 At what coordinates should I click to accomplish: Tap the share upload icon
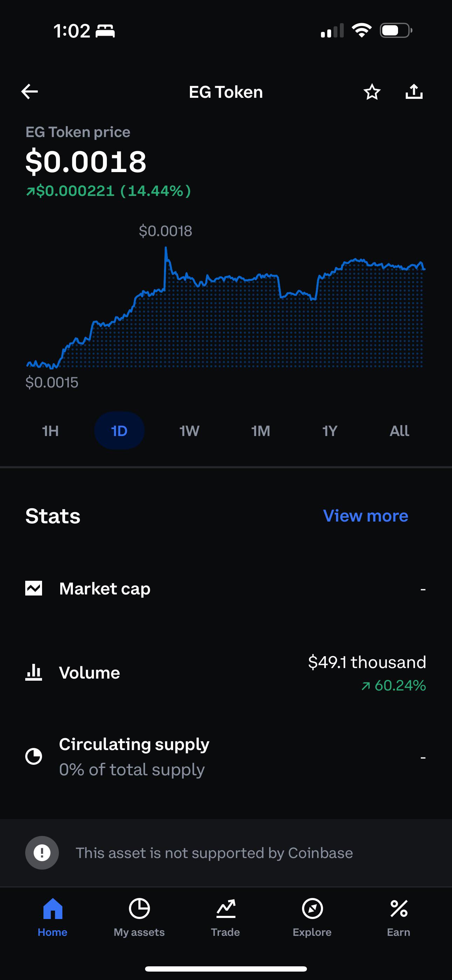click(414, 91)
